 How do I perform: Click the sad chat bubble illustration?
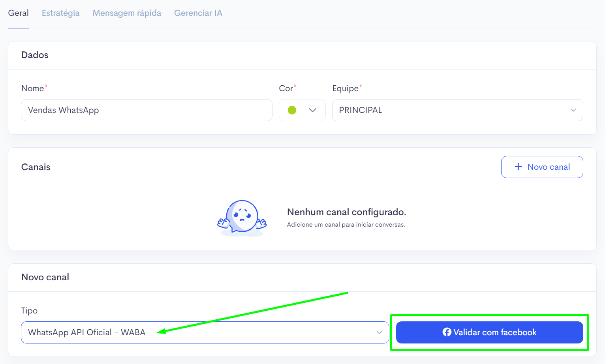tap(242, 218)
